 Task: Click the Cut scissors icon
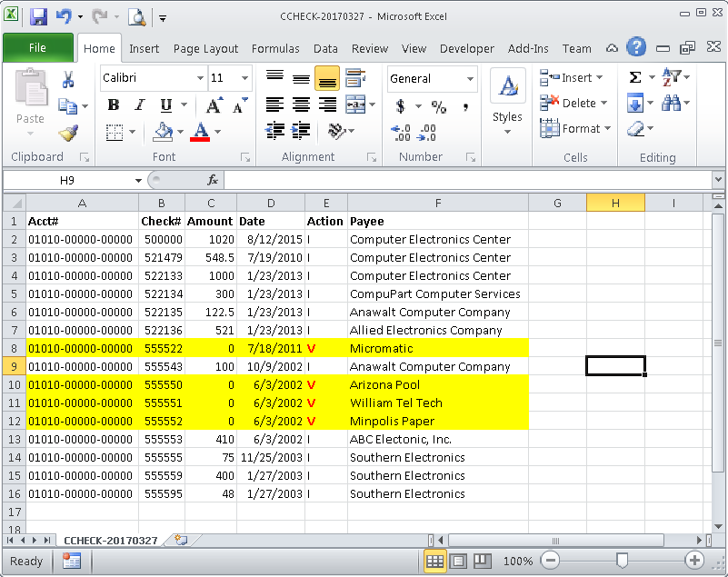pyautogui.click(x=68, y=80)
